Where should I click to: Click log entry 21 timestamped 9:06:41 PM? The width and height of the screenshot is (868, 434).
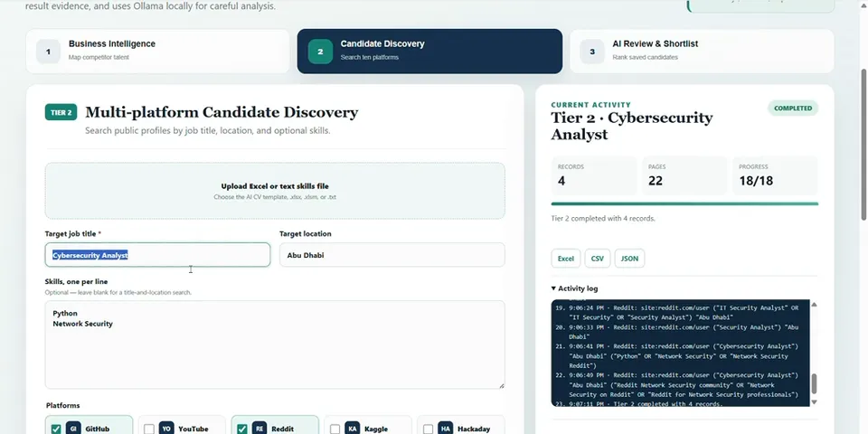[x=677, y=356]
